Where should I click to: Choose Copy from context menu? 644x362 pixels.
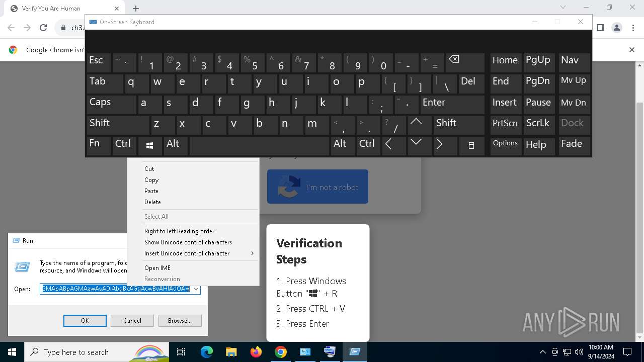(x=151, y=180)
